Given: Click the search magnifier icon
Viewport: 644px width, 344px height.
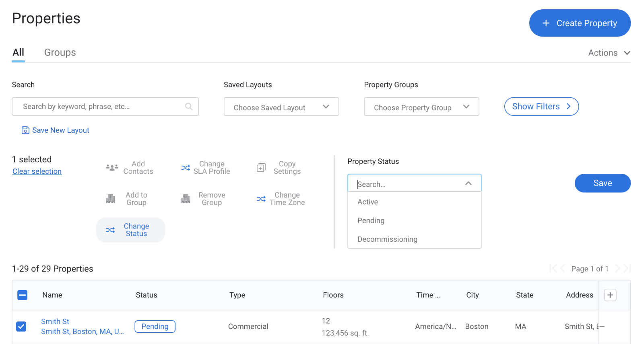Looking at the screenshot, I should click(188, 107).
